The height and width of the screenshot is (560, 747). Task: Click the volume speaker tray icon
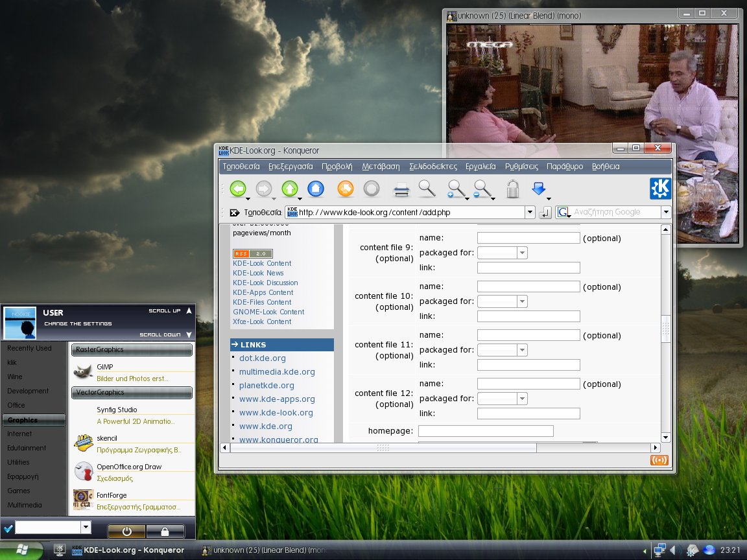(673, 550)
